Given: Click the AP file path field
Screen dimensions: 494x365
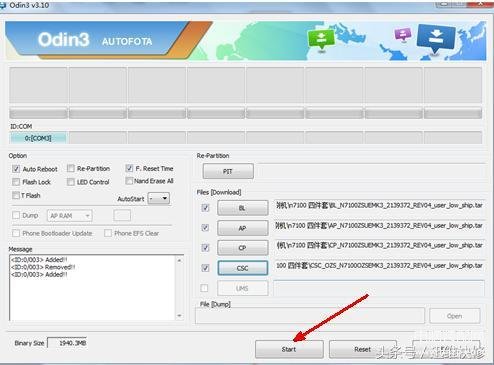Looking at the screenshot, I should pyautogui.click(x=379, y=226).
